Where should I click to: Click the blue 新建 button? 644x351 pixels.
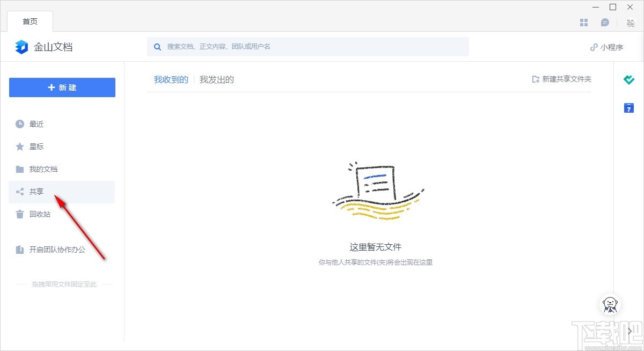coord(62,87)
